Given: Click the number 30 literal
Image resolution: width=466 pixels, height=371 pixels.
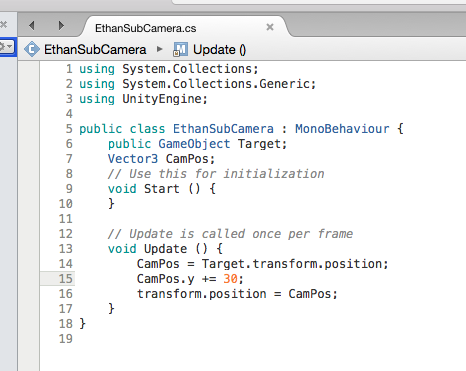Looking at the screenshot, I should tap(230, 279).
